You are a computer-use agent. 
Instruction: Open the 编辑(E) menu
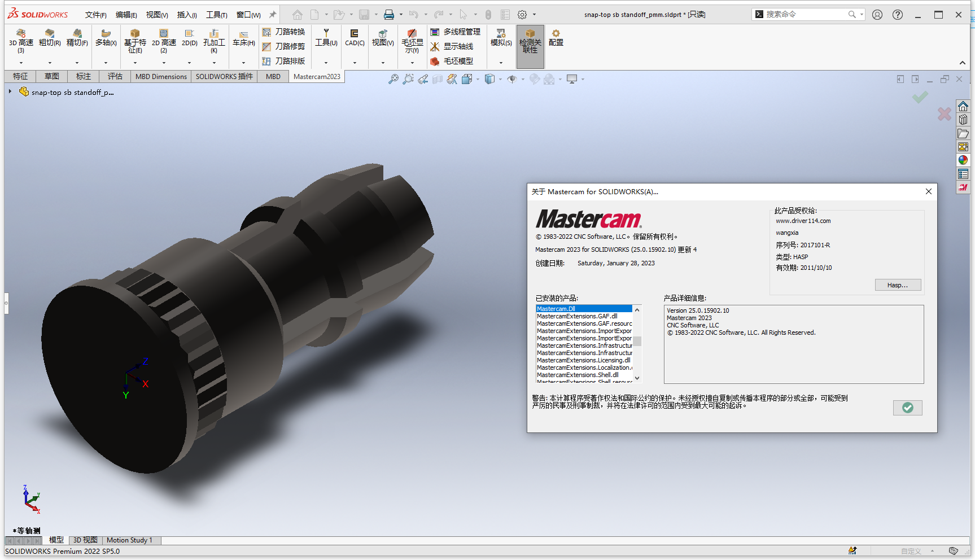[126, 15]
